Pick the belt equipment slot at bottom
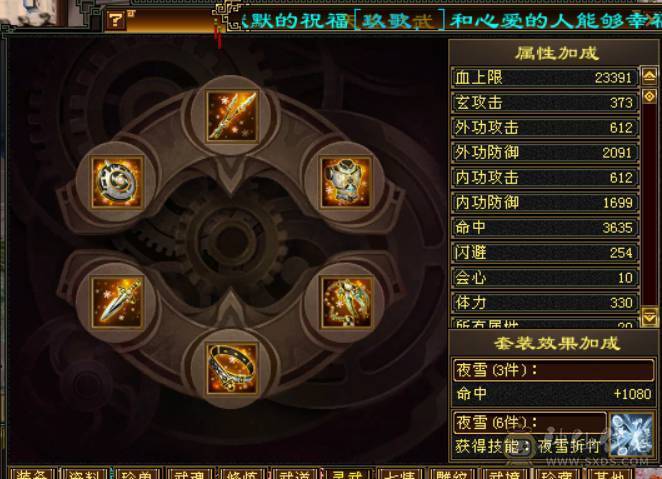The width and height of the screenshot is (662, 479). (232, 368)
